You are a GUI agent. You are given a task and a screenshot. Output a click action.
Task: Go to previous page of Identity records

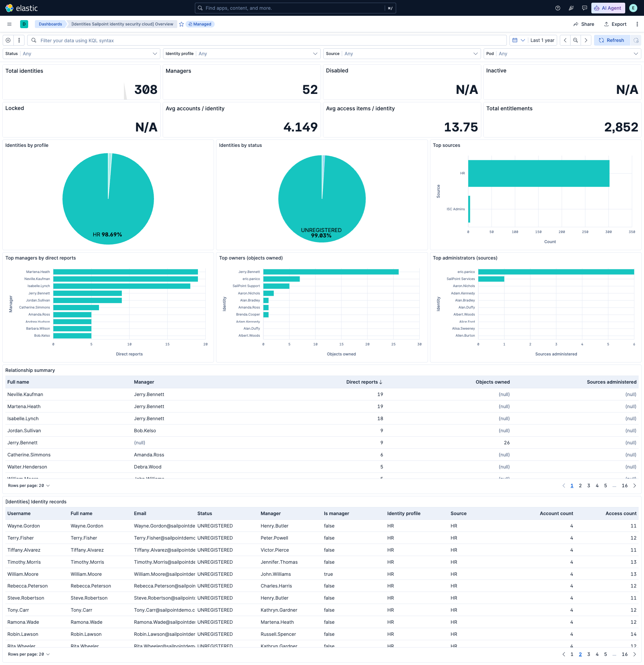(563, 654)
